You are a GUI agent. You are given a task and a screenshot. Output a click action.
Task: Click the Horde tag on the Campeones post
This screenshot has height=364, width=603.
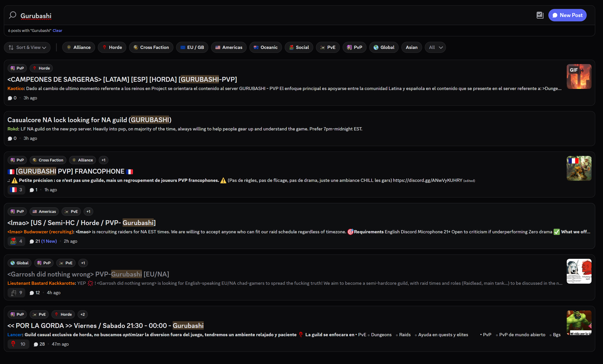pos(41,68)
